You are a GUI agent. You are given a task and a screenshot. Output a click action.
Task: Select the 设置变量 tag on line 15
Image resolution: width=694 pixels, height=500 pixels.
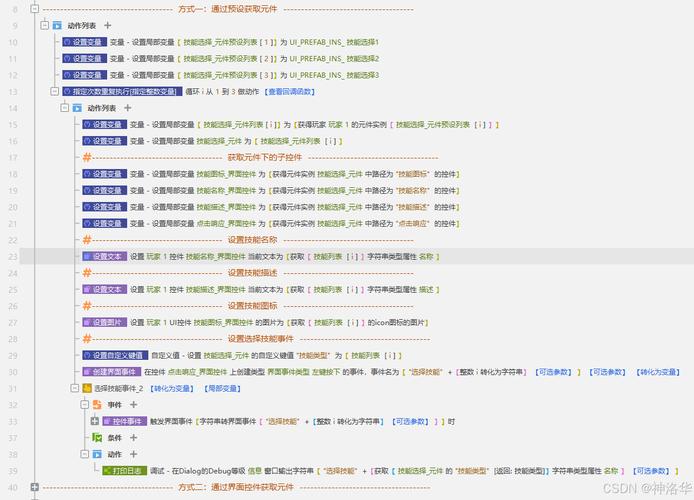[104, 125]
